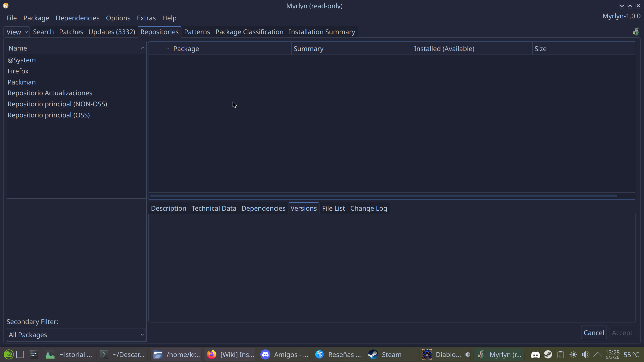Switch to the Firefox taskbar window

click(x=230, y=354)
